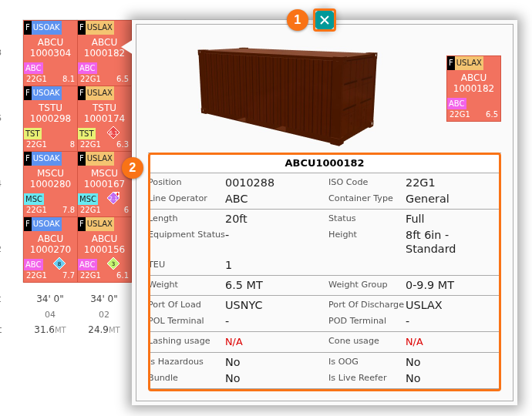The height and width of the screenshot is (416, 532).
Task: Click the class 8 hazard diamond on ABCU 1000270
Action: click(x=59, y=263)
